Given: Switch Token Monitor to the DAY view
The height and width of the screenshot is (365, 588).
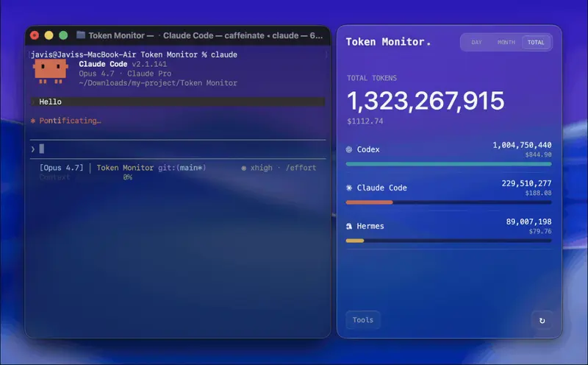Looking at the screenshot, I should tap(476, 43).
